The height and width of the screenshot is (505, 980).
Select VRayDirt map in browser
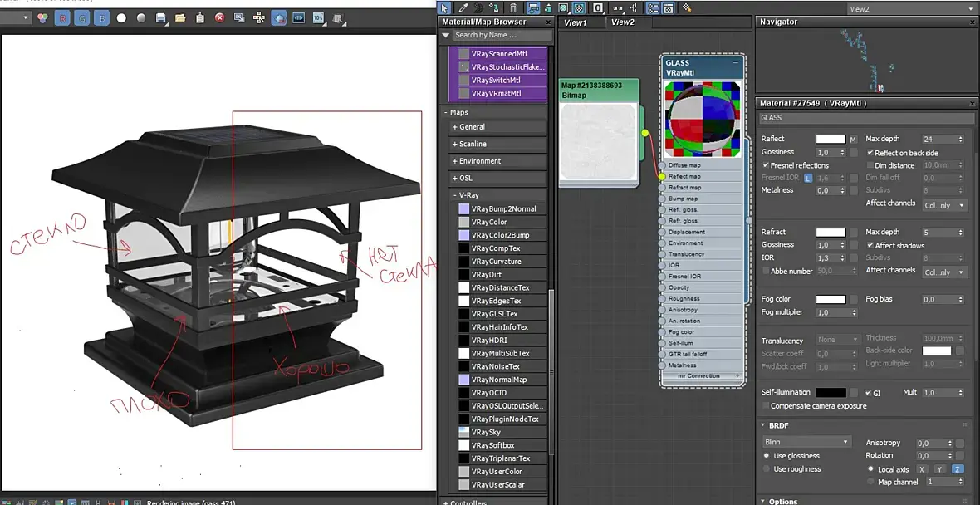pyautogui.click(x=502, y=274)
